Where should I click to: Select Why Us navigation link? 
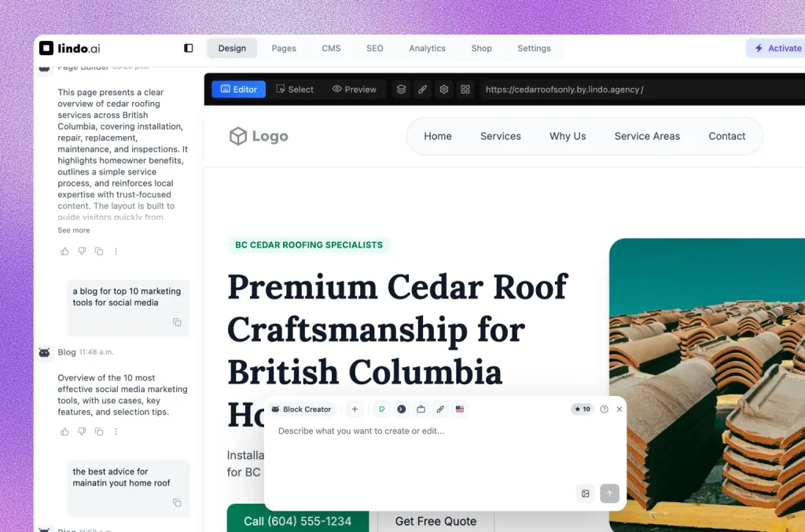click(568, 136)
